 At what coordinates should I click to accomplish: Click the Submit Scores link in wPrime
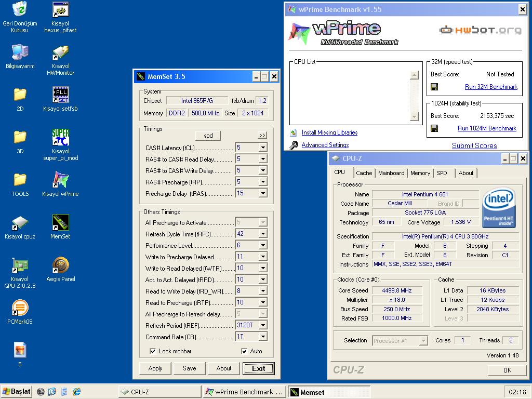click(474, 145)
